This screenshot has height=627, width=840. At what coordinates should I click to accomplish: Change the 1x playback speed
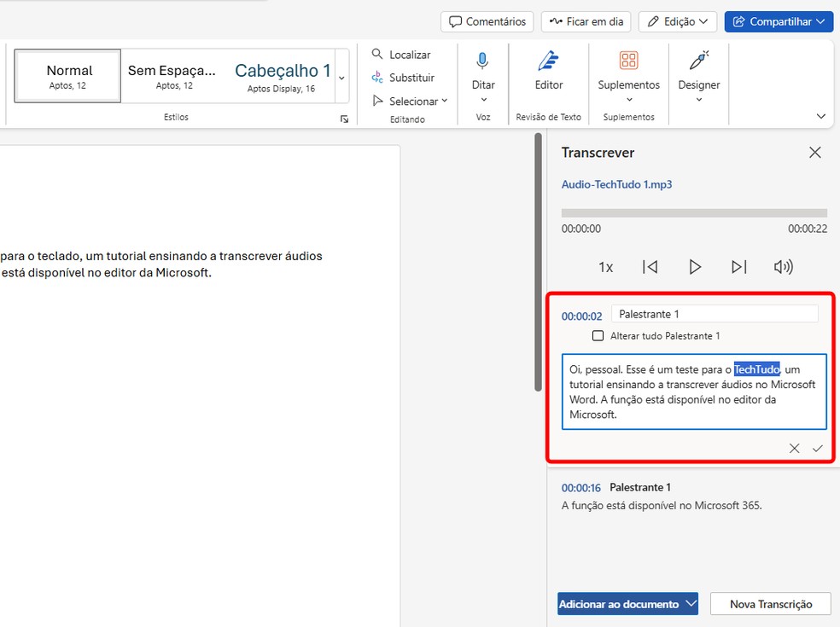(605, 267)
